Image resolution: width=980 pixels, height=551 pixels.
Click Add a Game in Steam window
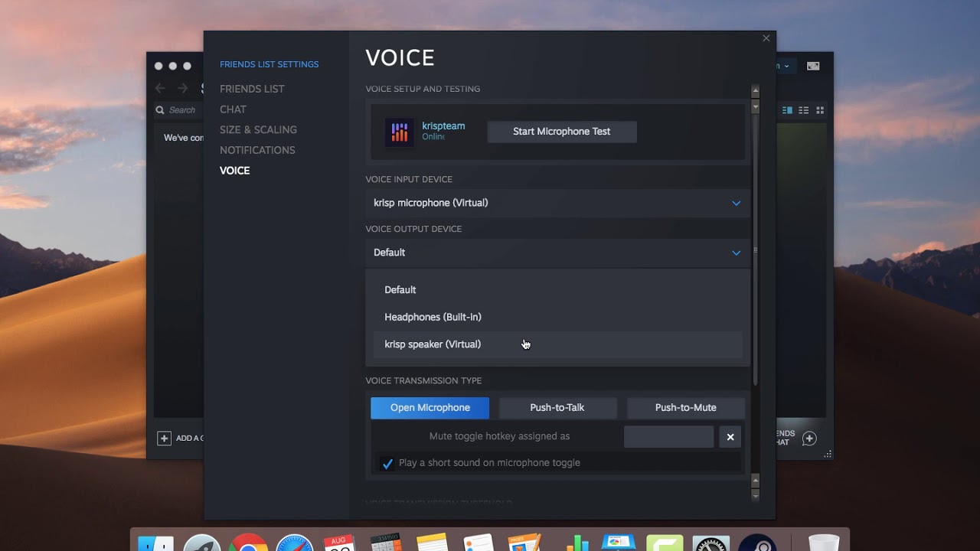[190, 439]
